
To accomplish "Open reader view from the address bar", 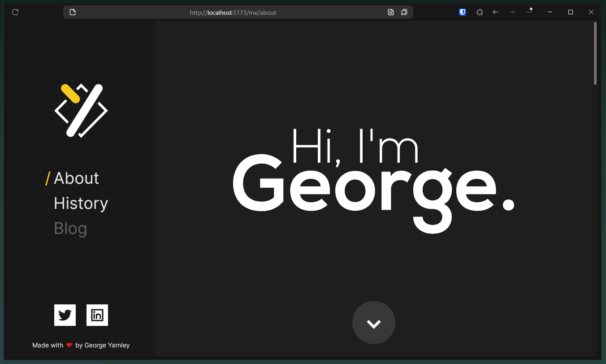I will pos(390,12).
